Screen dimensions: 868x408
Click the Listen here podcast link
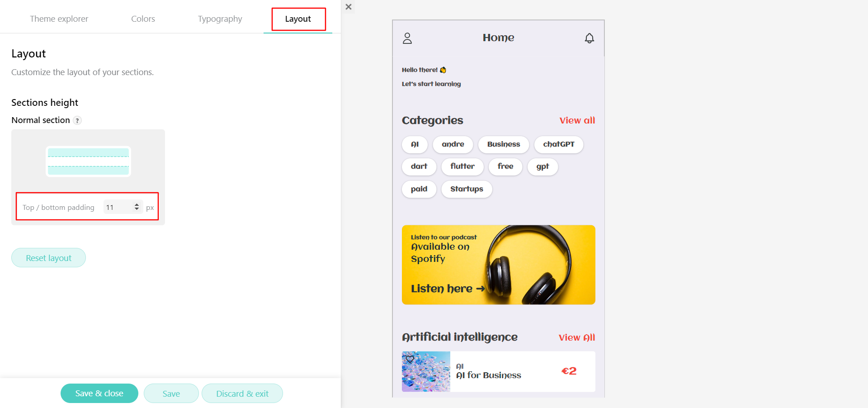(447, 288)
